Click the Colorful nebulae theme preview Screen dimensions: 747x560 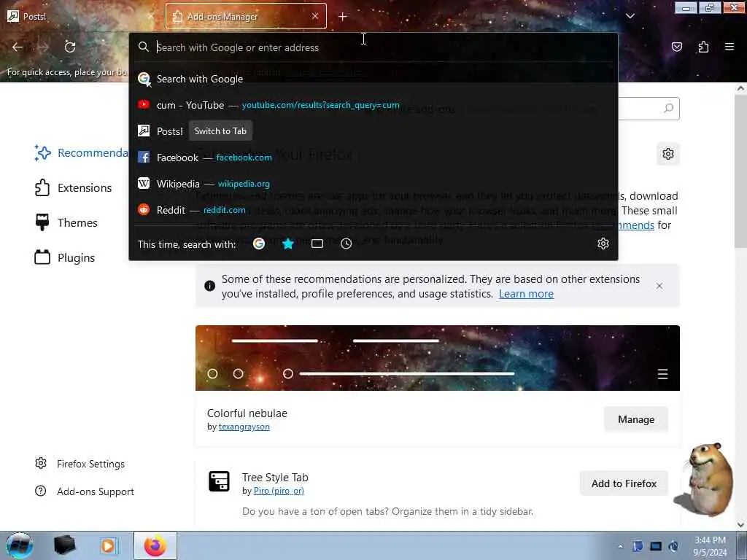click(x=438, y=358)
